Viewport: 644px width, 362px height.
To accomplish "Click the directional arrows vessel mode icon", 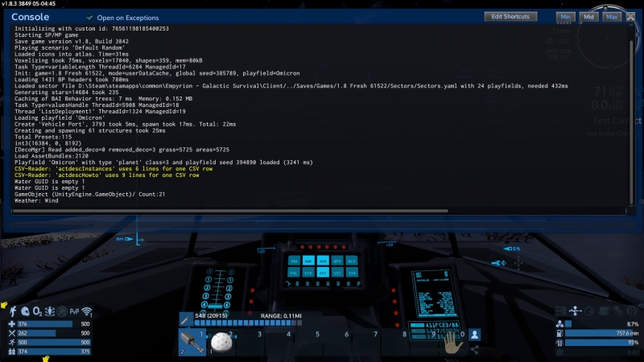I will pyautogui.click(x=575, y=311).
